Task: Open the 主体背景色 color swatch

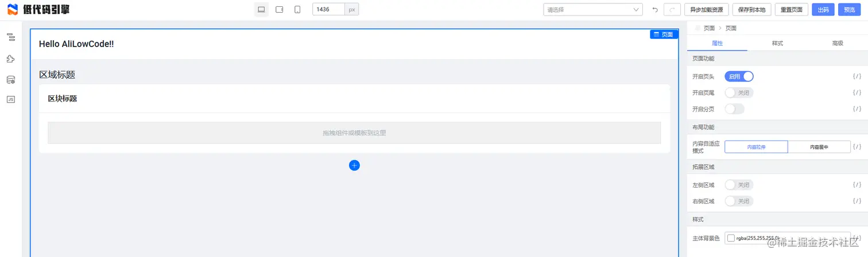Action: (x=731, y=238)
